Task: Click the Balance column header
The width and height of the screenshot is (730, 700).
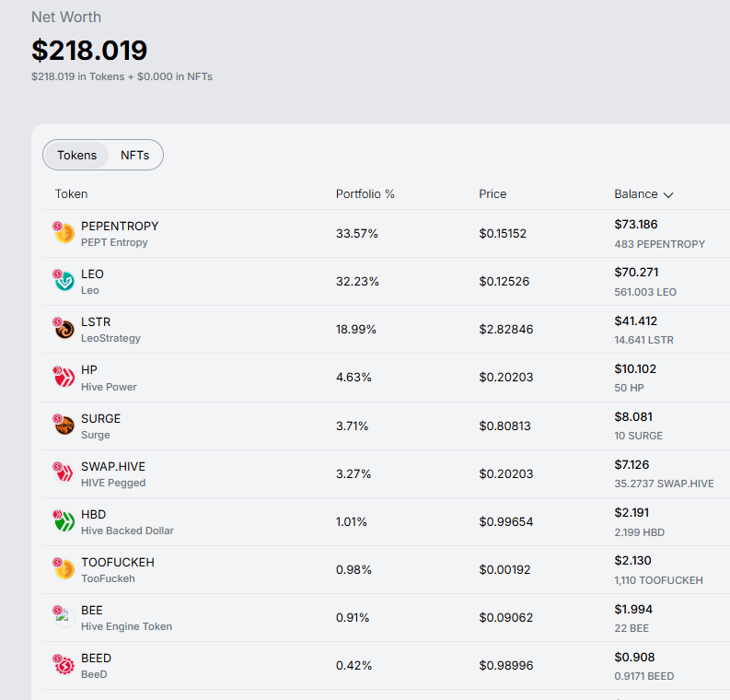Action: coord(643,194)
